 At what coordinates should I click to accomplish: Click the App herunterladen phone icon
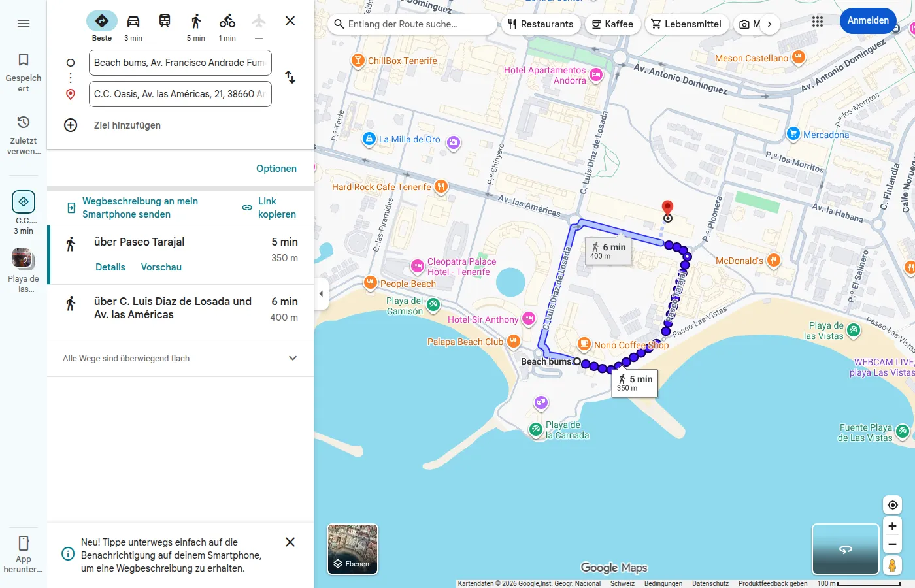[24, 543]
